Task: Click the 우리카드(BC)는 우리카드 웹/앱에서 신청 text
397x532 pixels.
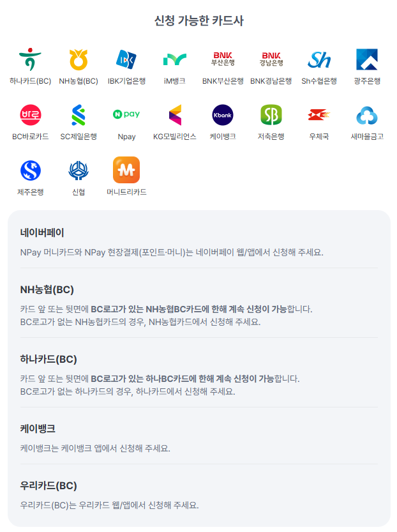Action: [x=109, y=506]
